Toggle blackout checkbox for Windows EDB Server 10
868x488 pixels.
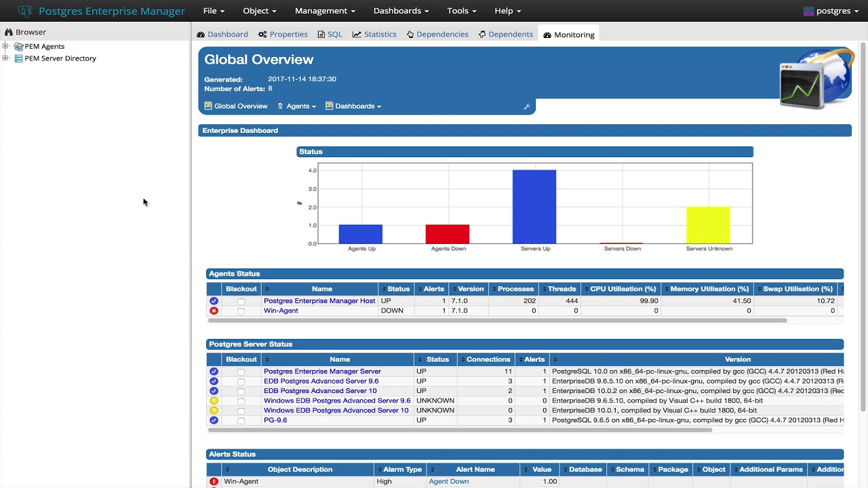click(x=241, y=411)
